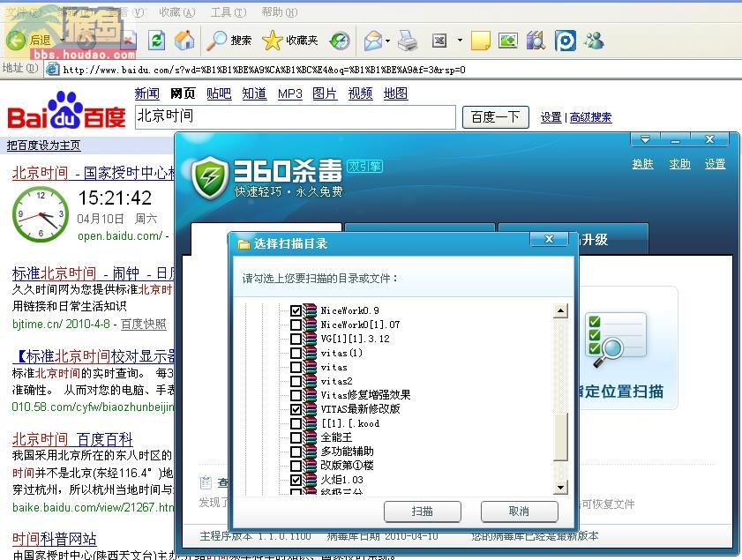Switch Baidu search to MP3
Image resolution: width=742 pixels, height=560 pixels.
289,93
